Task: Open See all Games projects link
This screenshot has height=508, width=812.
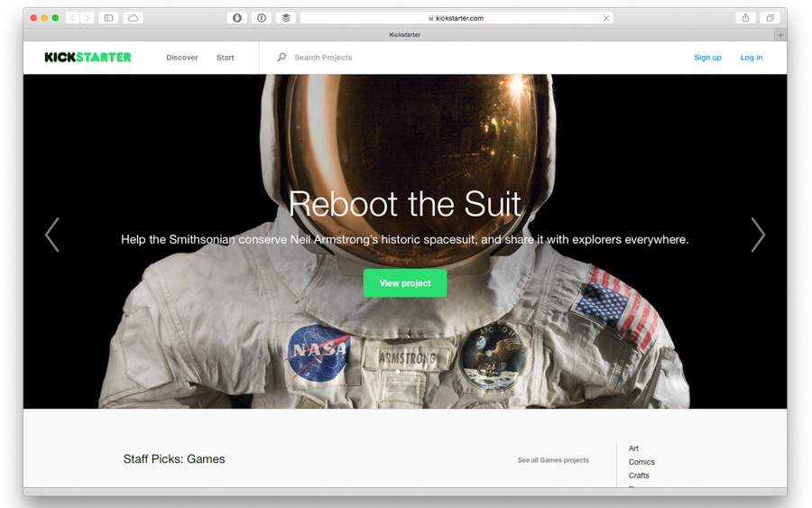Action: [x=553, y=460]
